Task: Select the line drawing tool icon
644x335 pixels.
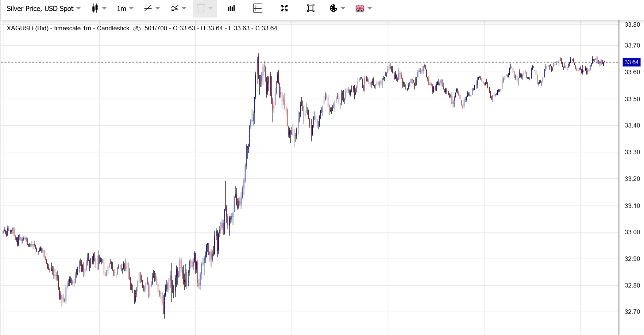Action: [148, 8]
